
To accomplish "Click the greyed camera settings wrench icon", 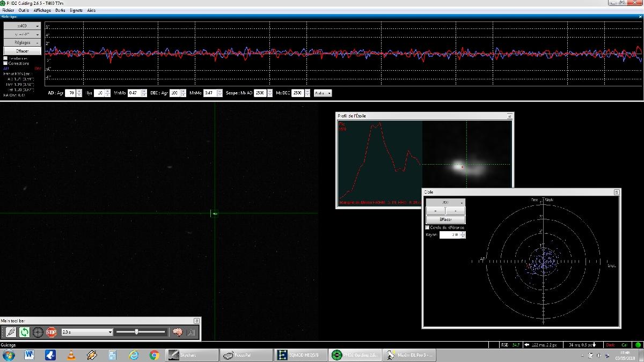I will [191, 332].
